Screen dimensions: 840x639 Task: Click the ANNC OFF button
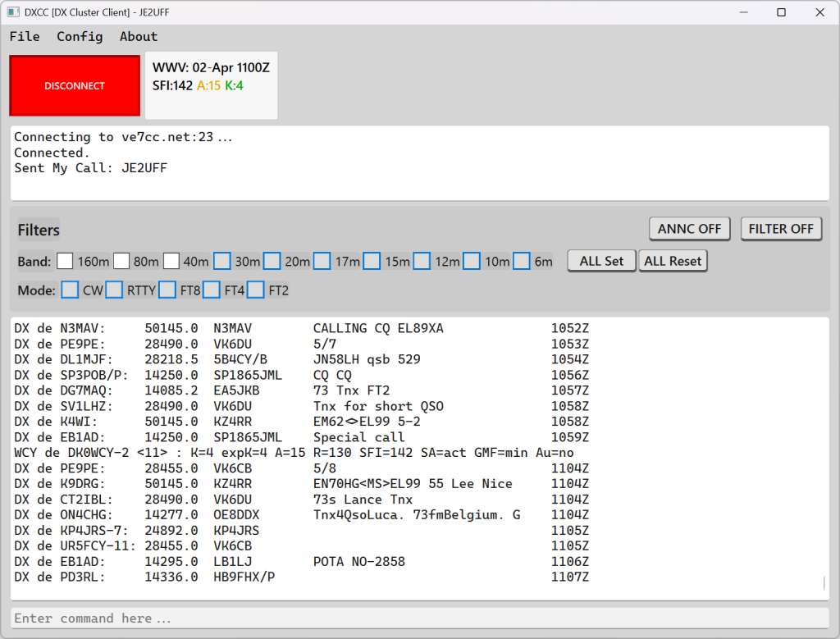[x=689, y=229]
